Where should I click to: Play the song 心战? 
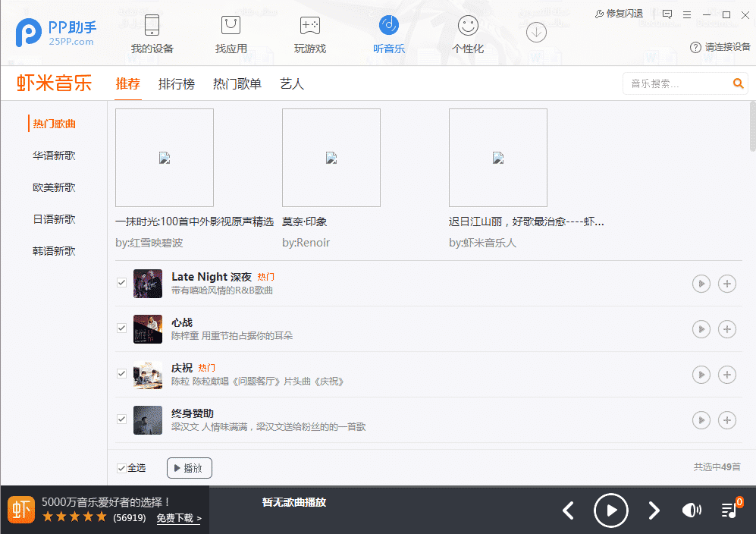click(x=701, y=329)
